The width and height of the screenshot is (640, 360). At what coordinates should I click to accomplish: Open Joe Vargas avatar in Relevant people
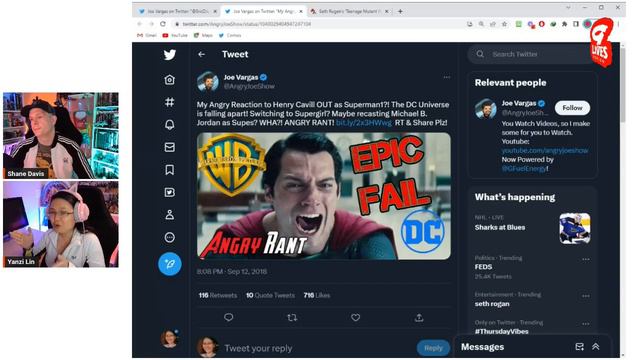coord(485,109)
